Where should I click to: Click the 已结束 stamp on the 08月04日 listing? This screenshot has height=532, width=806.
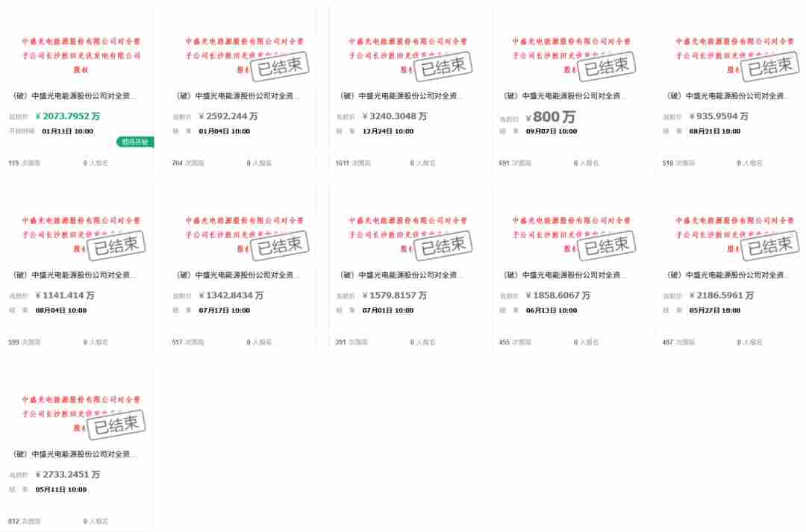[116, 245]
